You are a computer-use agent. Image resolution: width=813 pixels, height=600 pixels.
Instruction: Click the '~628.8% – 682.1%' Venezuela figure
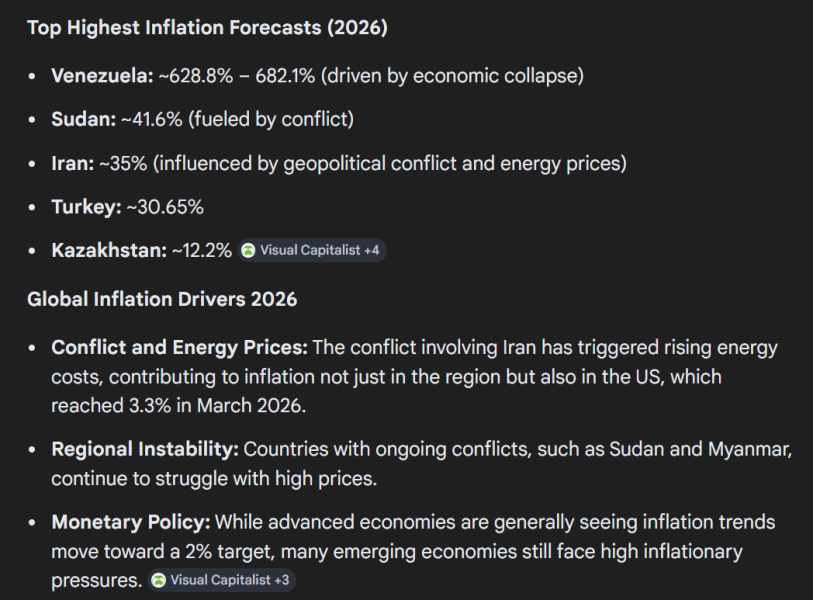pyautogui.click(x=236, y=76)
